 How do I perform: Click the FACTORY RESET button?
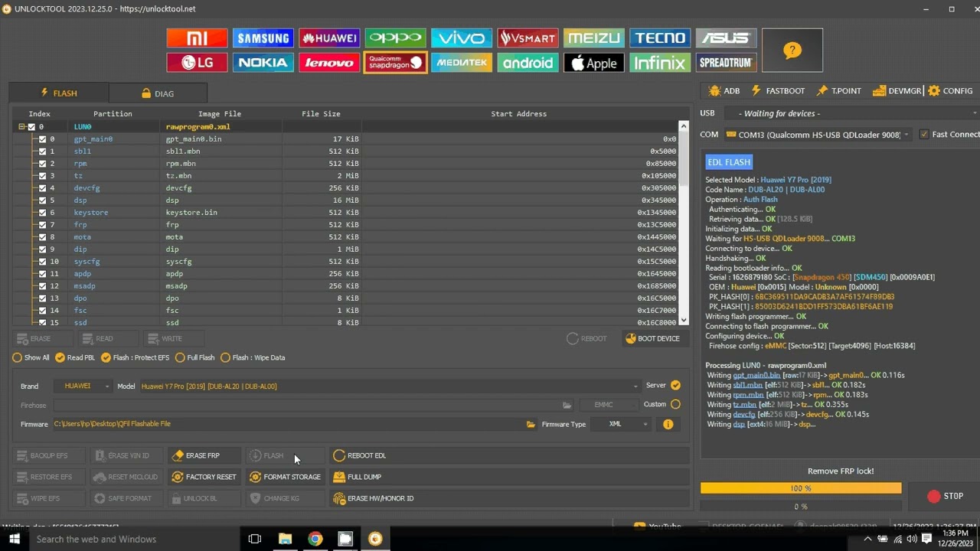204,477
